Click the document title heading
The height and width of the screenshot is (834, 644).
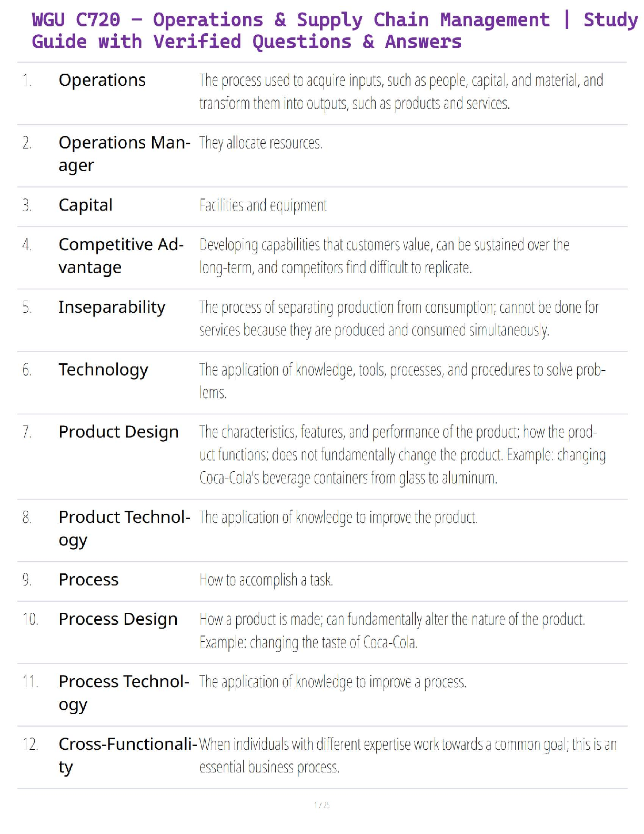click(x=335, y=31)
